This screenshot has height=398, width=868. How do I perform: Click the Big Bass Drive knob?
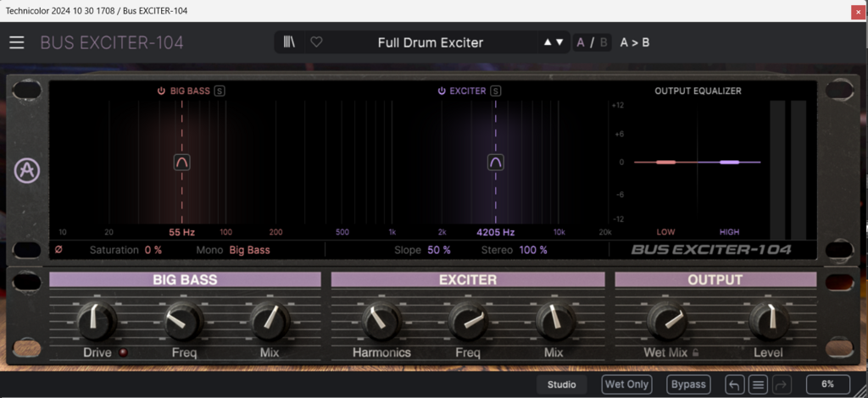(x=97, y=321)
